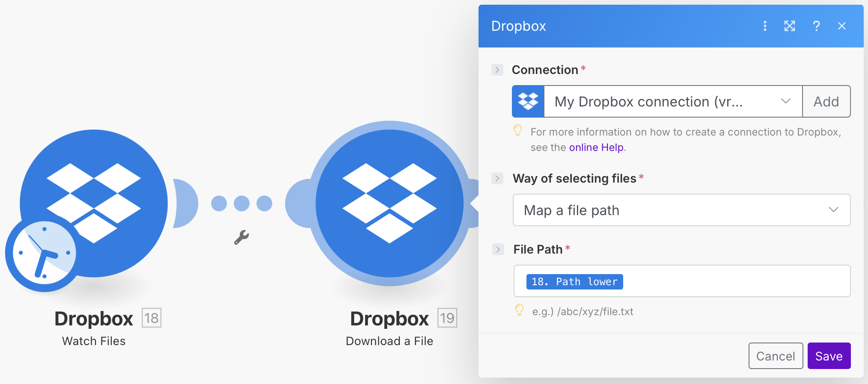Click module number 18 badge
This screenshot has width=868, height=384.
pyautogui.click(x=152, y=318)
